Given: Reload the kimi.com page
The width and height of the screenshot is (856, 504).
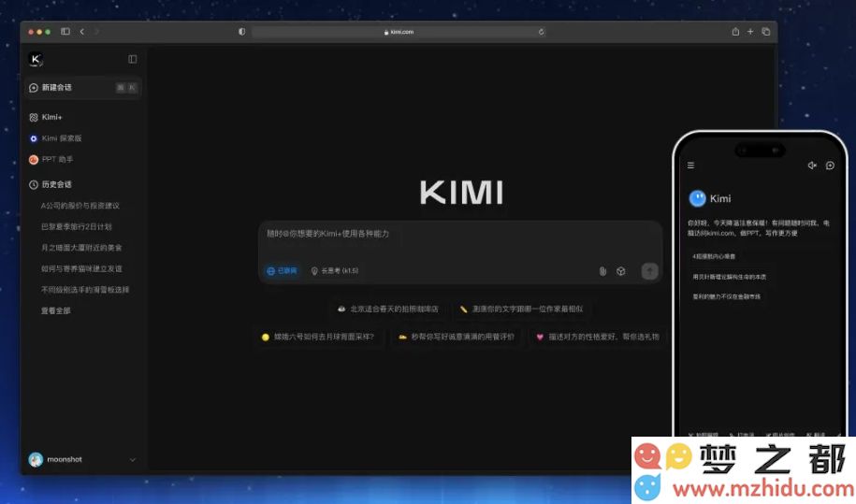Looking at the screenshot, I should tap(541, 32).
